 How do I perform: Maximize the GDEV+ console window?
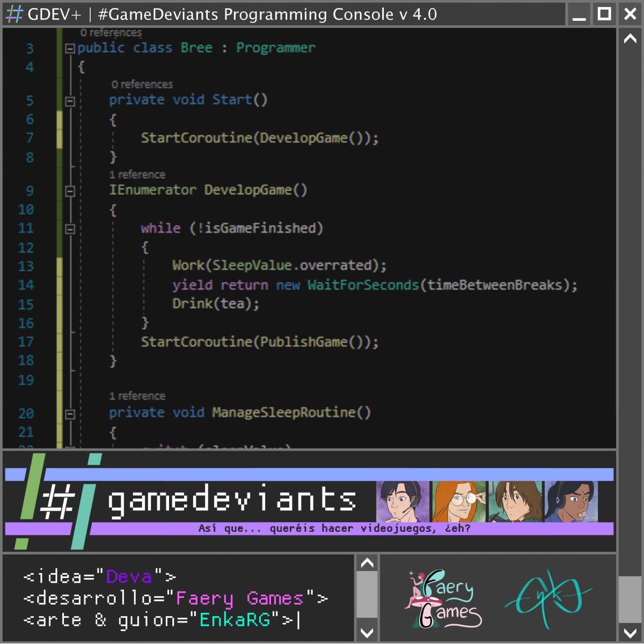(x=604, y=14)
